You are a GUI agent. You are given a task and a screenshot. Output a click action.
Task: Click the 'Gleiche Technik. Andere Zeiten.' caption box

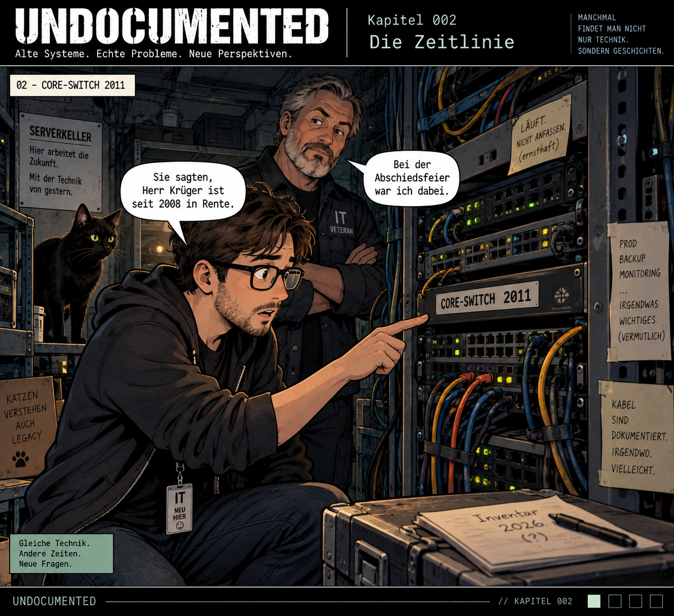point(61,554)
